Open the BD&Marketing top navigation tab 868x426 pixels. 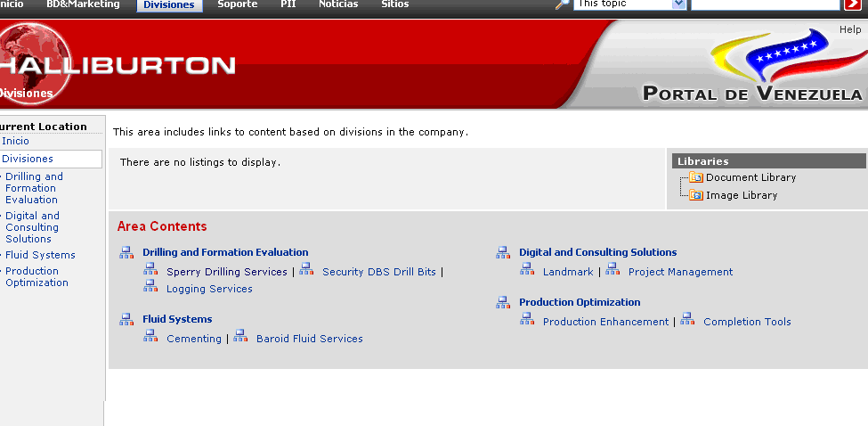[83, 4]
